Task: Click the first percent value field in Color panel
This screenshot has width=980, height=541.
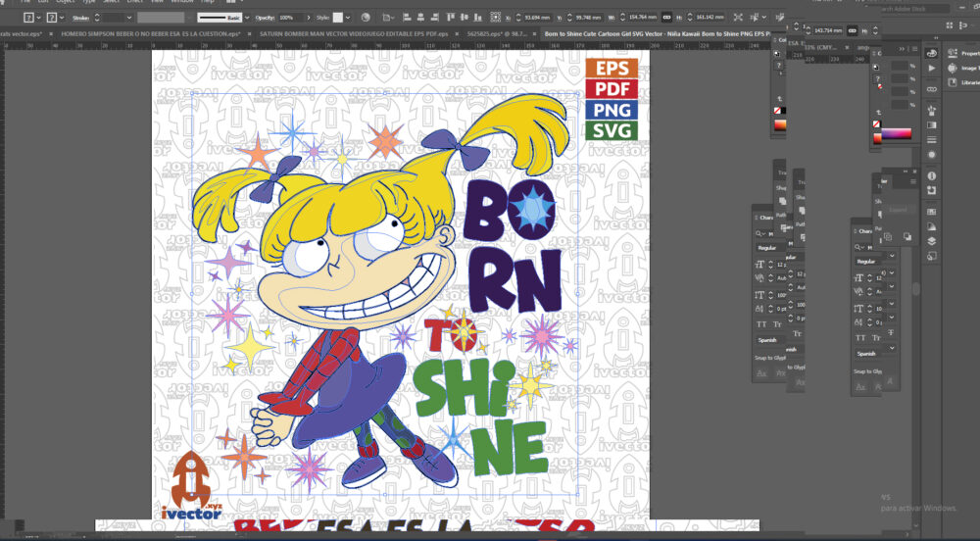Action: tap(899, 66)
